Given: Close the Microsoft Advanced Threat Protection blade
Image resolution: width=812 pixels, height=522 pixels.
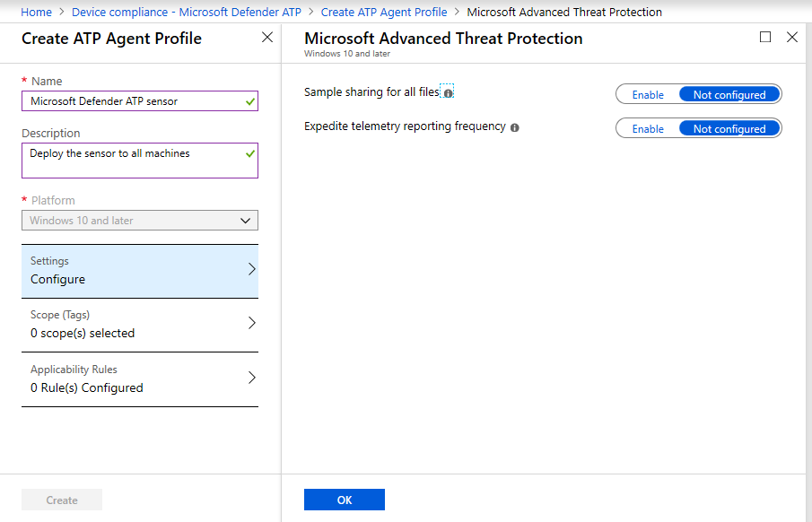Looking at the screenshot, I should [791, 38].
